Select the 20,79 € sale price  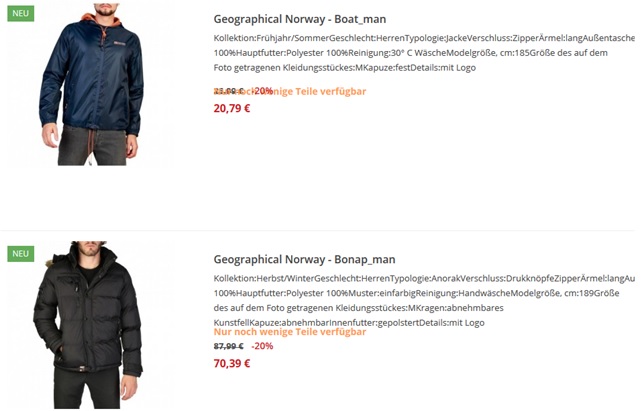(x=232, y=108)
